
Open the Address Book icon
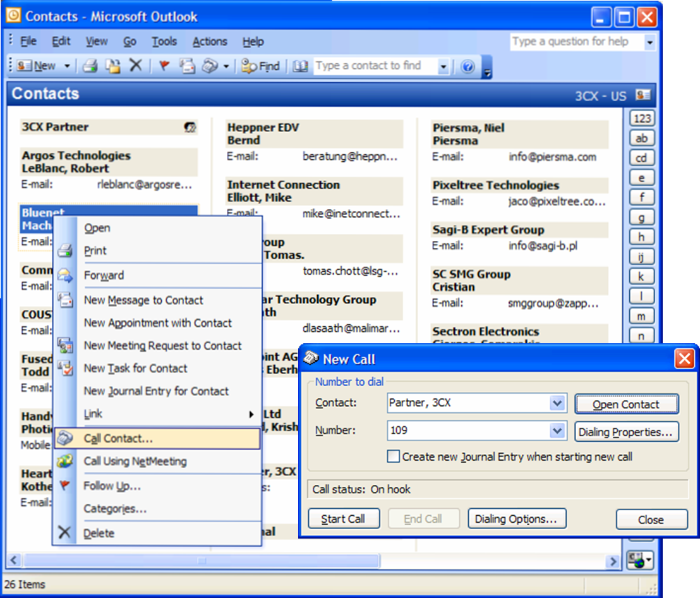[x=301, y=66]
